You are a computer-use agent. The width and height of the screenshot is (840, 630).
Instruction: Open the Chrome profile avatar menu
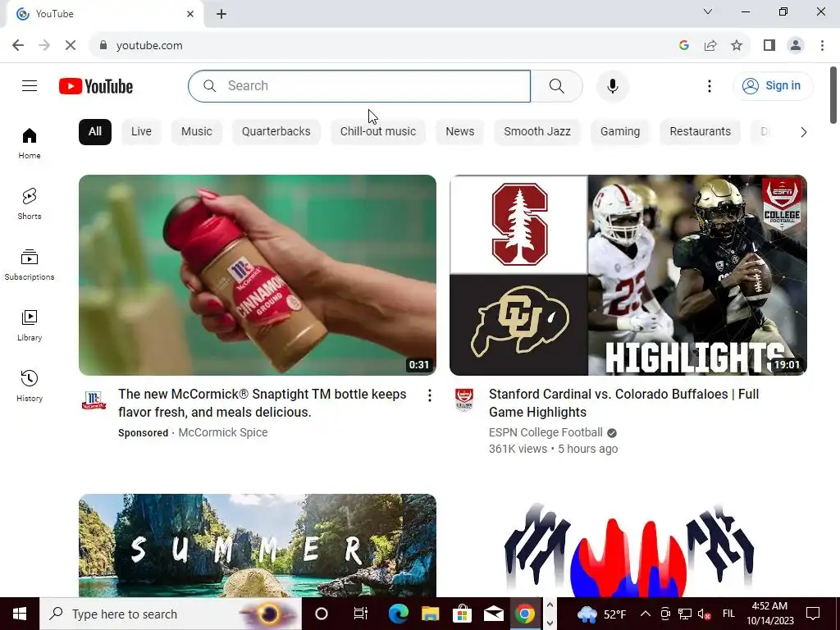click(796, 45)
